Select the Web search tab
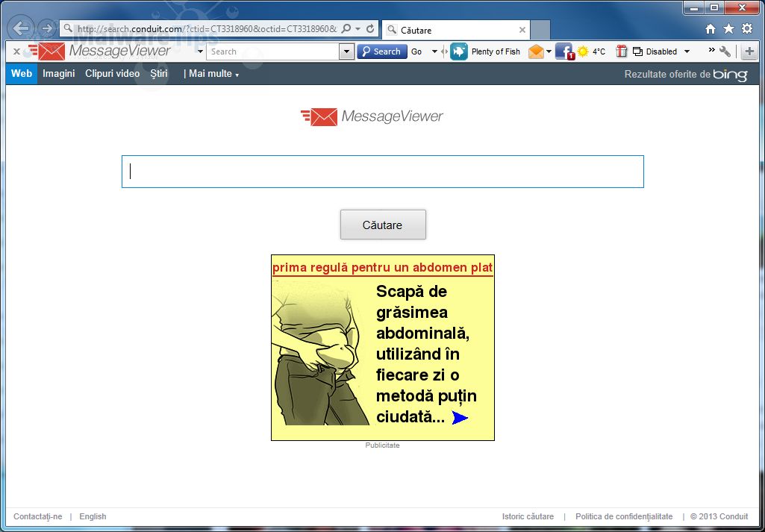This screenshot has height=532, width=765. (22, 74)
